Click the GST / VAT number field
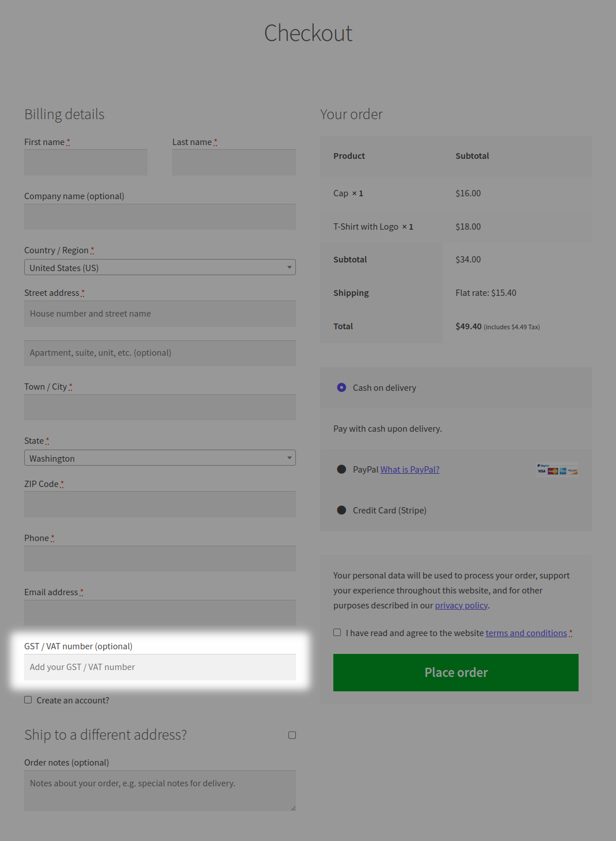 (159, 667)
